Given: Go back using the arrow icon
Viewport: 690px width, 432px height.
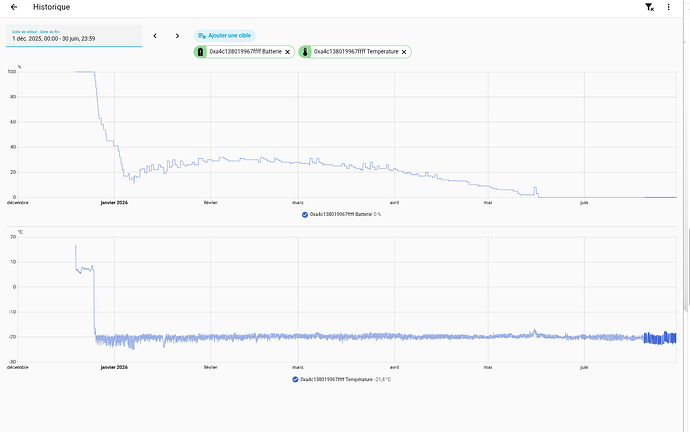Looking at the screenshot, I should click(x=14, y=7).
